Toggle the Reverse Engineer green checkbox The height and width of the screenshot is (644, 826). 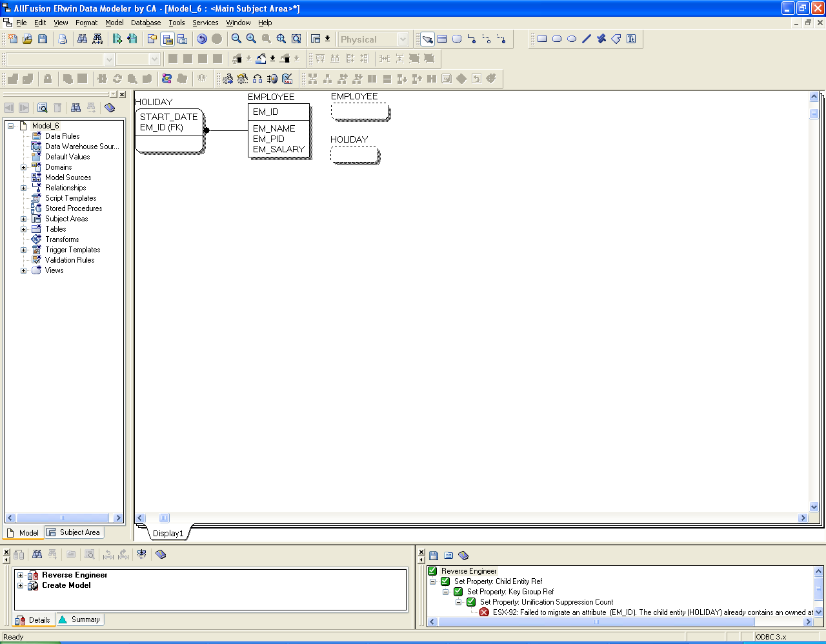point(432,571)
